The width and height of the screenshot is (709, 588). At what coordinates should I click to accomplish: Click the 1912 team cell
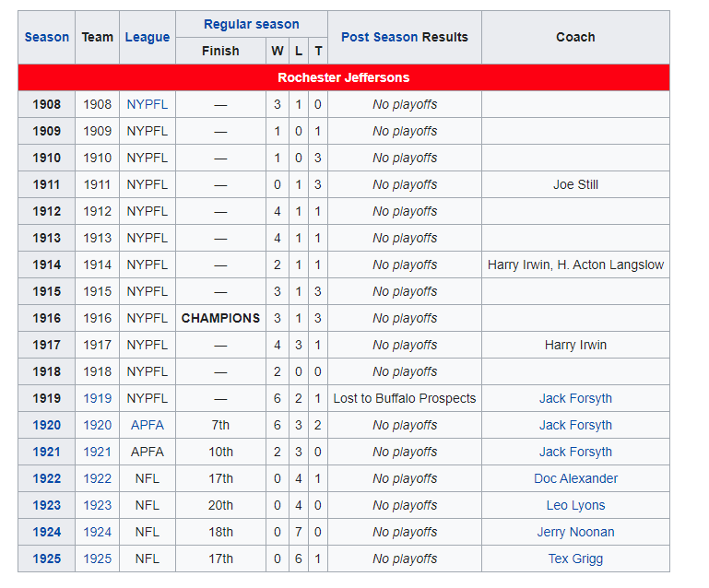pyautogui.click(x=97, y=211)
